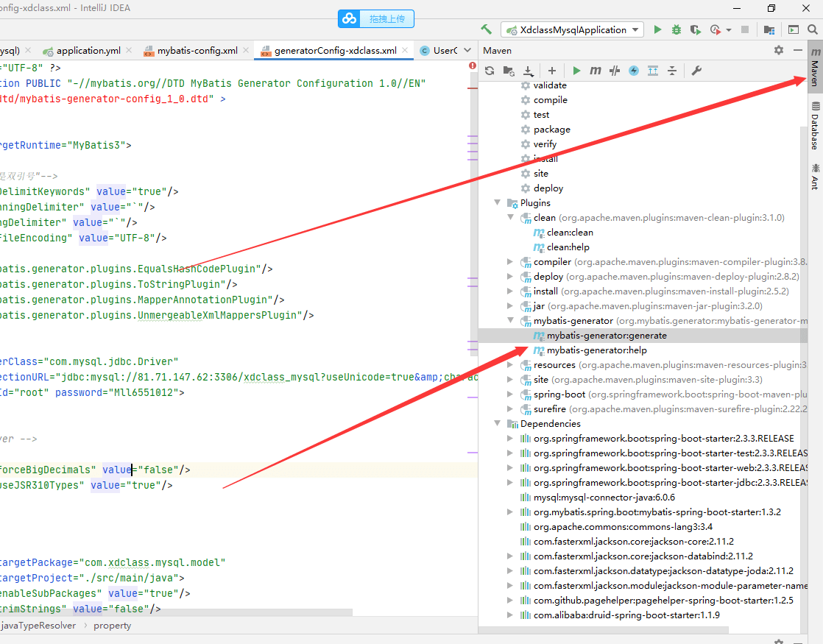Select org.apache.commons:commons-lang3:3.4 dependency
823x644 pixels.
[x=623, y=526]
